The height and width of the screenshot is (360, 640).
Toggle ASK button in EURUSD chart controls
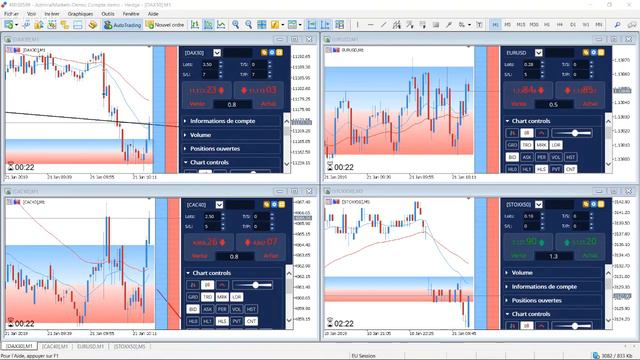(x=527, y=157)
